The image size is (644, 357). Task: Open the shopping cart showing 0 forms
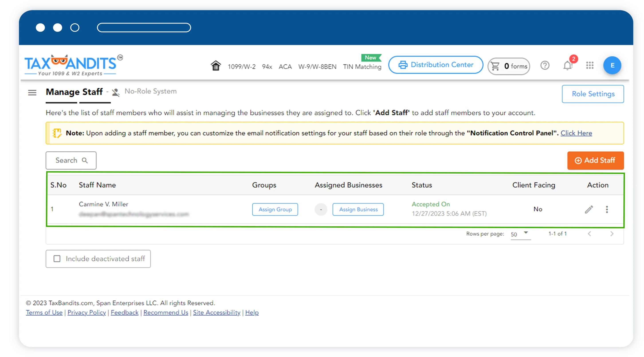click(x=508, y=66)
